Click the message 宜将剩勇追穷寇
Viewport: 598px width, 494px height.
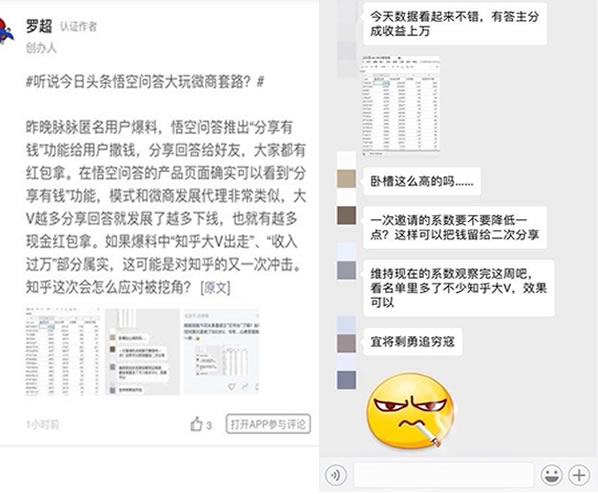pyautogui.click(x=413, y=341)
